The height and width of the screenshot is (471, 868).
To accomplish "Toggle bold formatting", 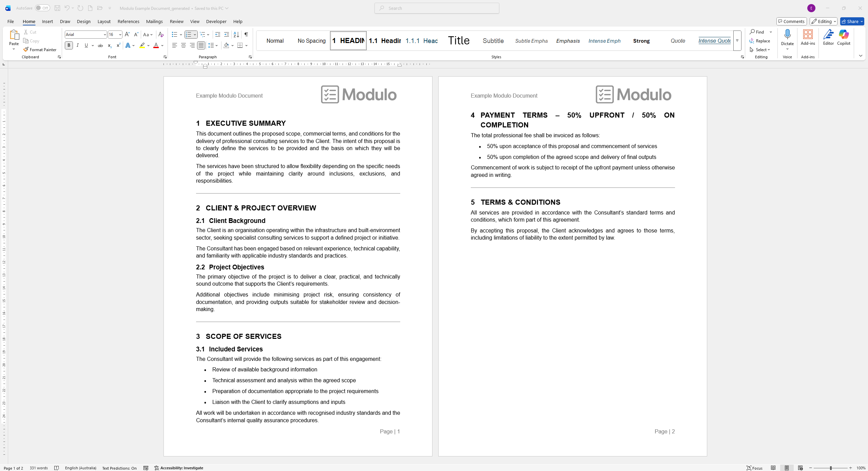I will pyautogui.click(x=69, y=45).
